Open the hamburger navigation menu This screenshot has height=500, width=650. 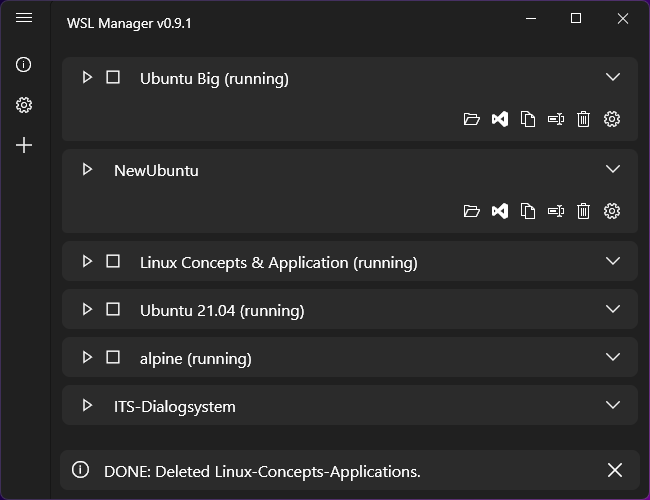tap(24, 18)
